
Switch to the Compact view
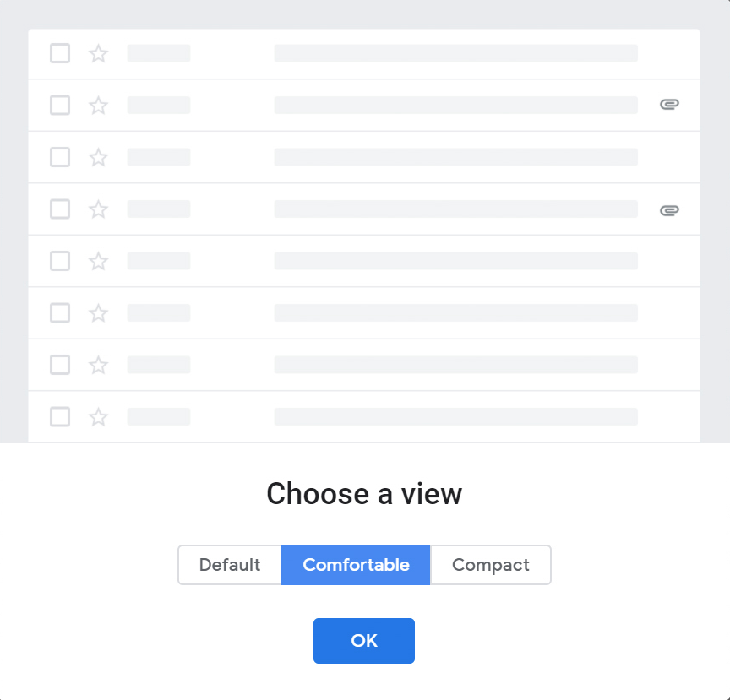tap(491, 565)
